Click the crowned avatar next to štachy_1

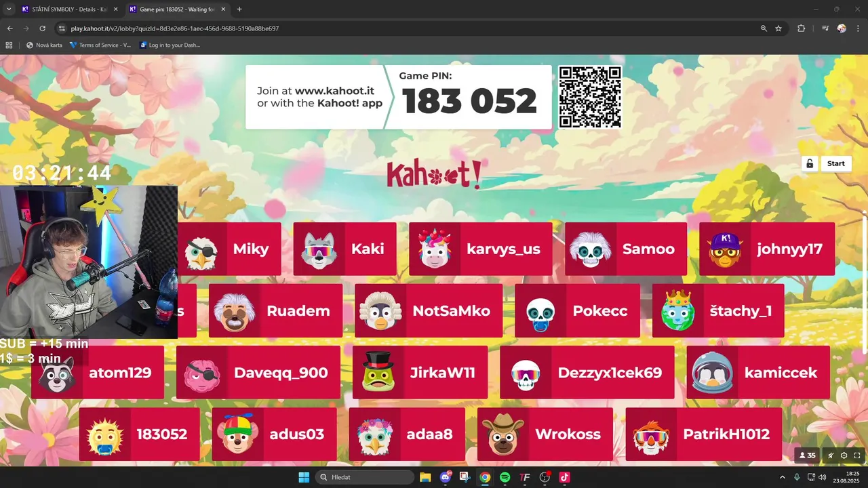tap(678, 310)
